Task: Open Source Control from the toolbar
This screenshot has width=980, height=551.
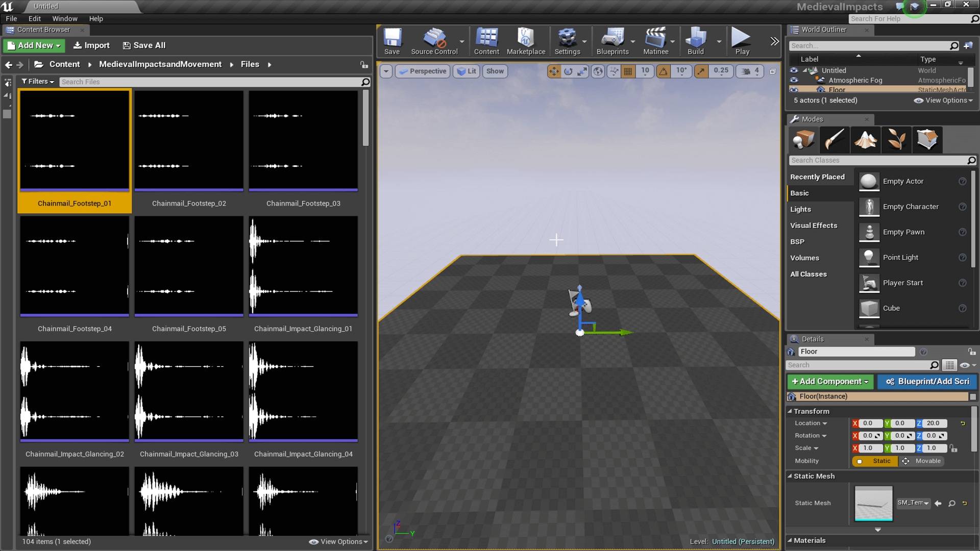Action: point(434,41)
